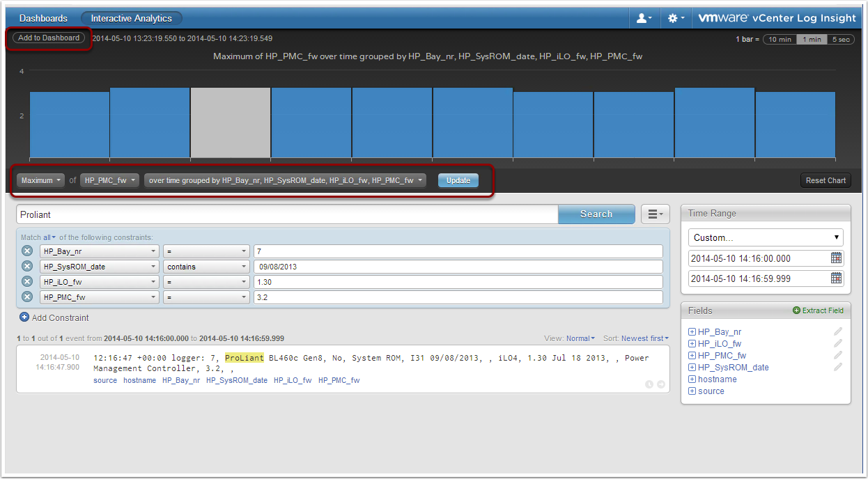Select the gray highlighted chart bar
Image resolution: width=868 pixels, height=479 pixels.
pyautogui.click(x=231, y=123)
